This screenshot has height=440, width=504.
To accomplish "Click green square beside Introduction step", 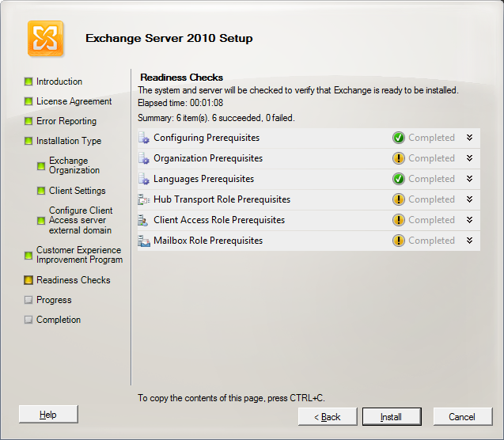I will (28, 82).
